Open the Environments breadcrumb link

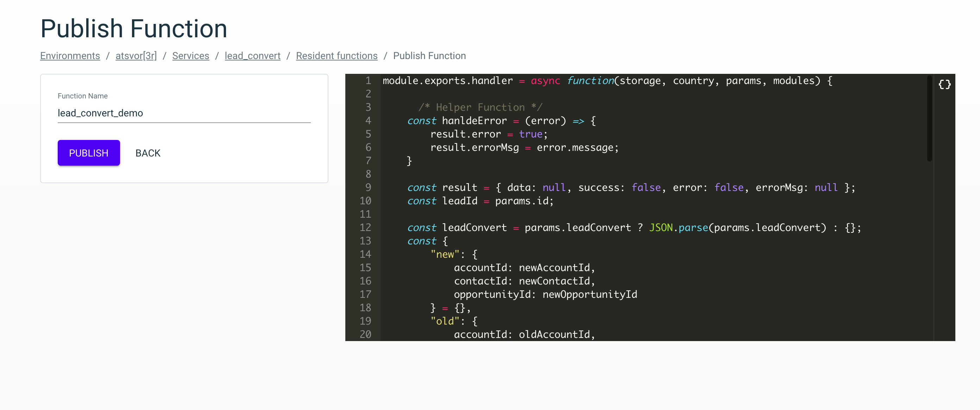(70, 56)
